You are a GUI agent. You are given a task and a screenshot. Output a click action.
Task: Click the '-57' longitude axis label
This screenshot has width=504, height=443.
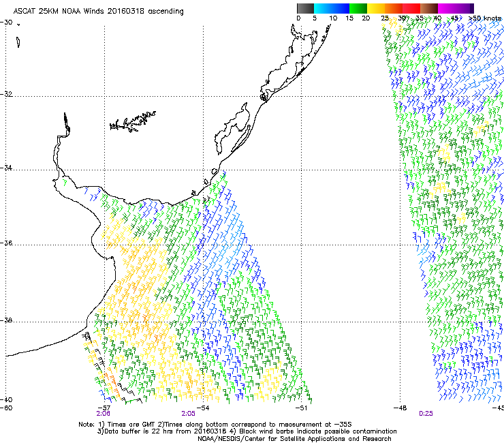point(104,408)
